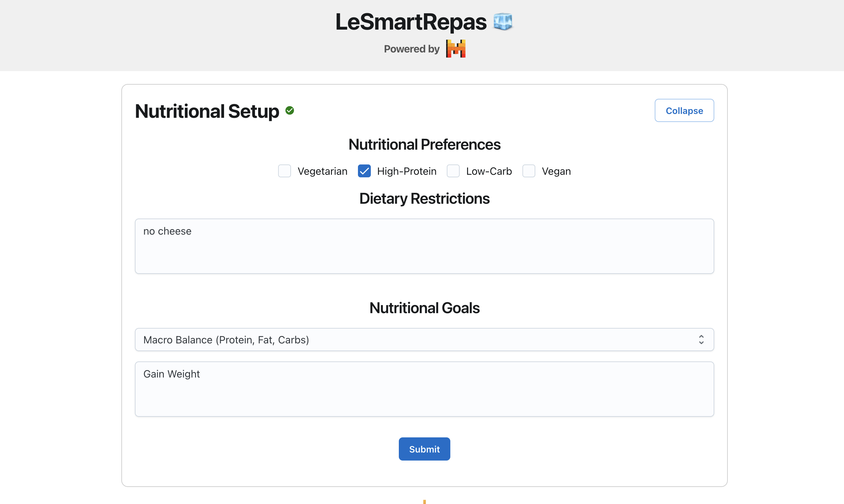The height and width of the screenshot is (504, 844).
Task: Submit the nutritional setup form
Action: point(424,449)
